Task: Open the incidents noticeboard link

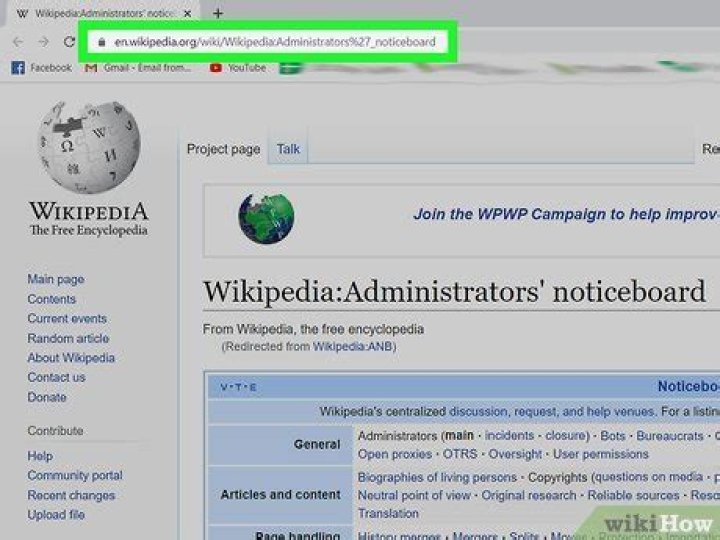Action: [x=509, y=435]
